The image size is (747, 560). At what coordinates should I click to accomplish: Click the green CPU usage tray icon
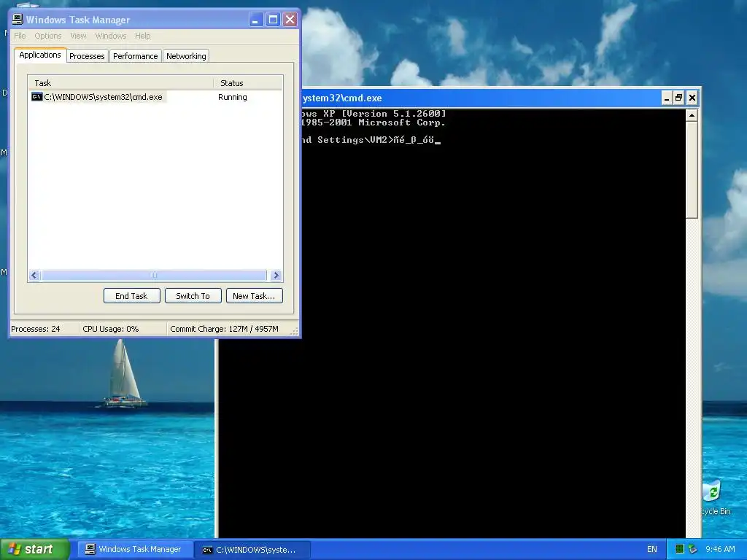(x=680, y=549)
